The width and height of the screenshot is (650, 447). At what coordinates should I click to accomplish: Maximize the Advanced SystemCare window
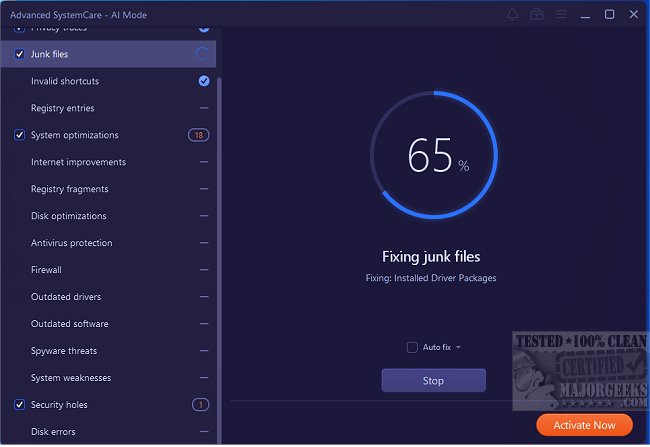[x=609, y=15]
